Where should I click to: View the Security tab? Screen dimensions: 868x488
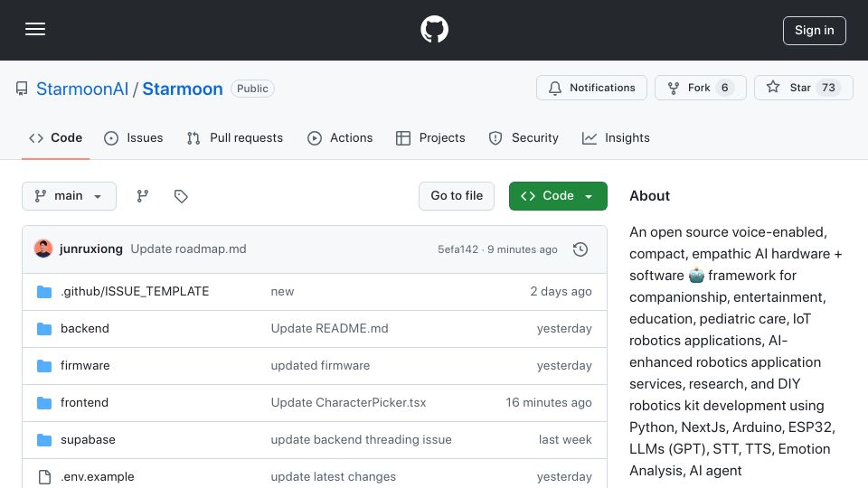coord(524,137)
